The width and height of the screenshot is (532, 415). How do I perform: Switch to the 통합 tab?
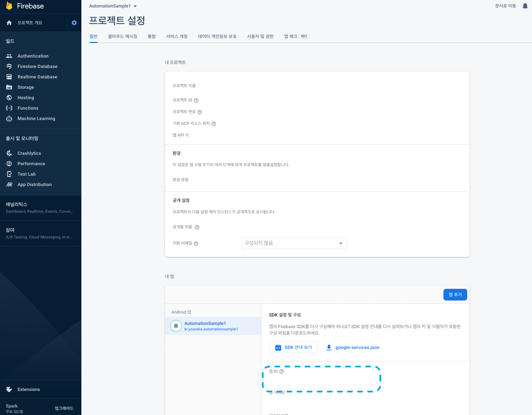point(152,36)
